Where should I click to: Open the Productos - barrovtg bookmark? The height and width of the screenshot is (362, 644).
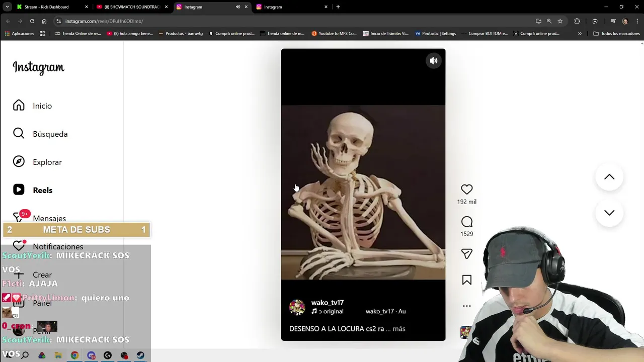tap(181, 34)
